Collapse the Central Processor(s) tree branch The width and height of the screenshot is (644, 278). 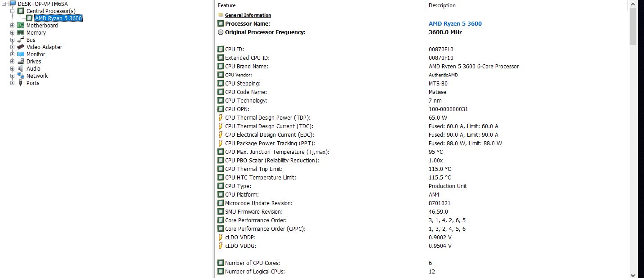[13, 11]
